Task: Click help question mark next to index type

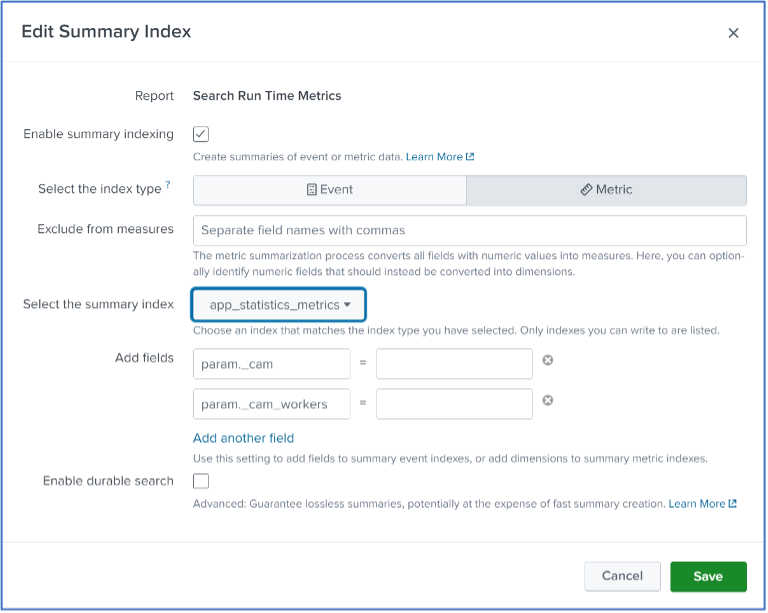Action: click(x=168, y=184)
